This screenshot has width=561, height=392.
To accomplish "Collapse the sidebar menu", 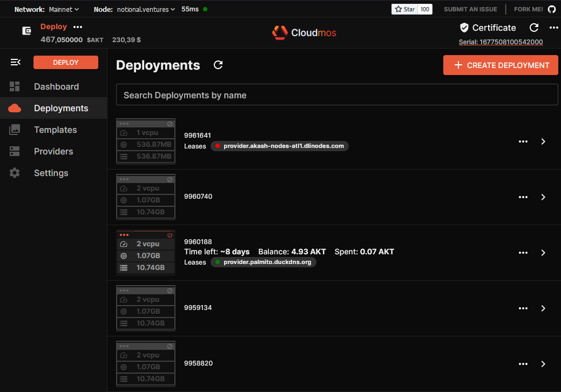I will (x=15, y=63).
